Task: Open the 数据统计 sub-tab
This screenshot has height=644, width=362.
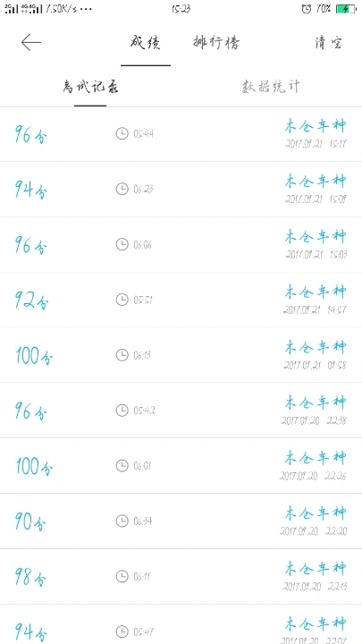Action: pyautogui.click(x=271, y=87)
